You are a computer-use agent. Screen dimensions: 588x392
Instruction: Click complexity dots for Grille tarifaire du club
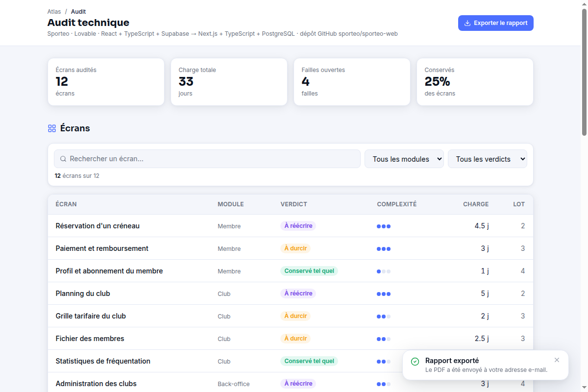[384, 317]
